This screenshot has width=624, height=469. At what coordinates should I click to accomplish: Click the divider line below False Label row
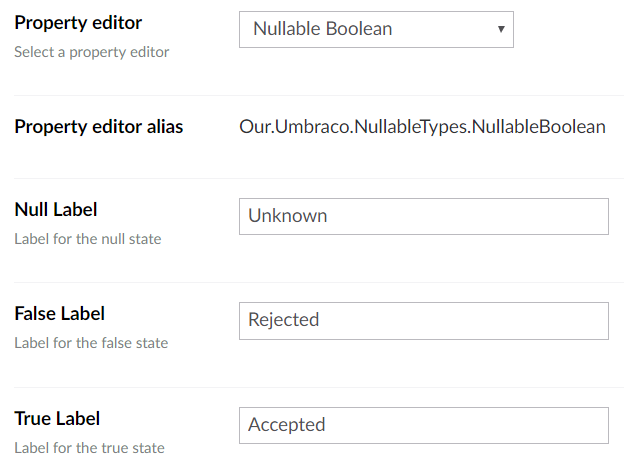click(319, 387)
